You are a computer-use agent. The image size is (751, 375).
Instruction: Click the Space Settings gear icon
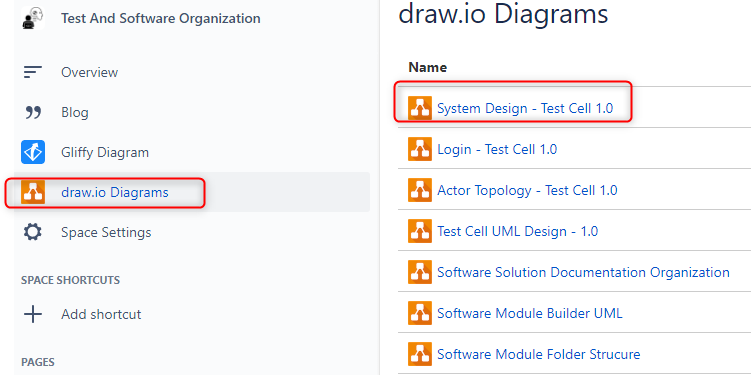(x=33, y=232)
